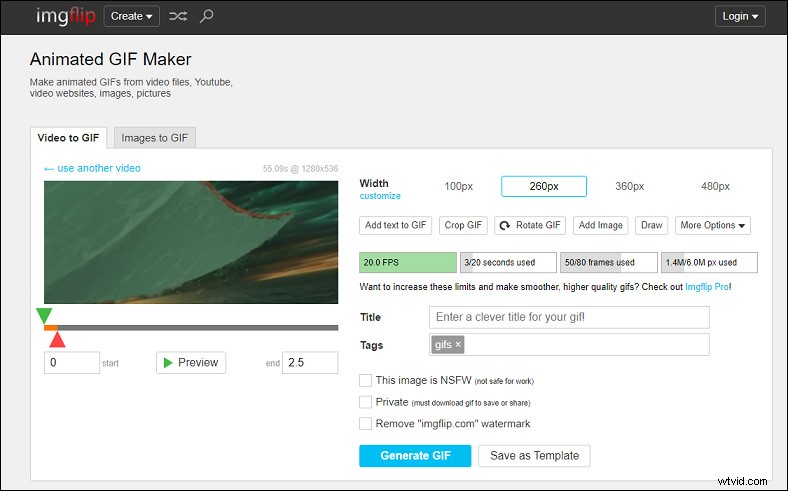
Task: Click the video preview frame
Action: coord(191,242)
